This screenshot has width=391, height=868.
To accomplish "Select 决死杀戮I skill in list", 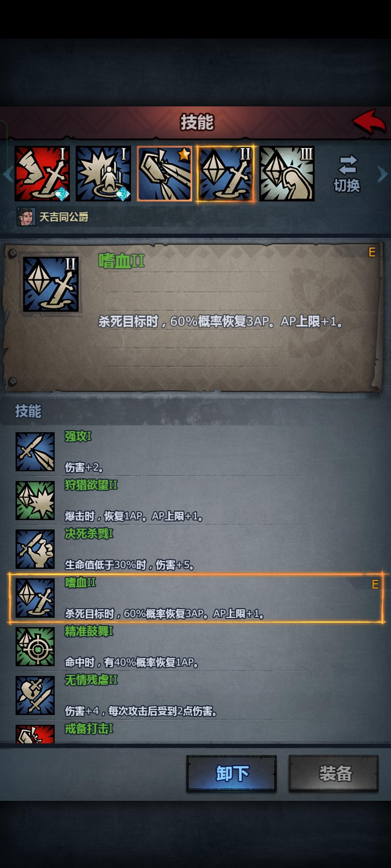I will coord(195,549).
